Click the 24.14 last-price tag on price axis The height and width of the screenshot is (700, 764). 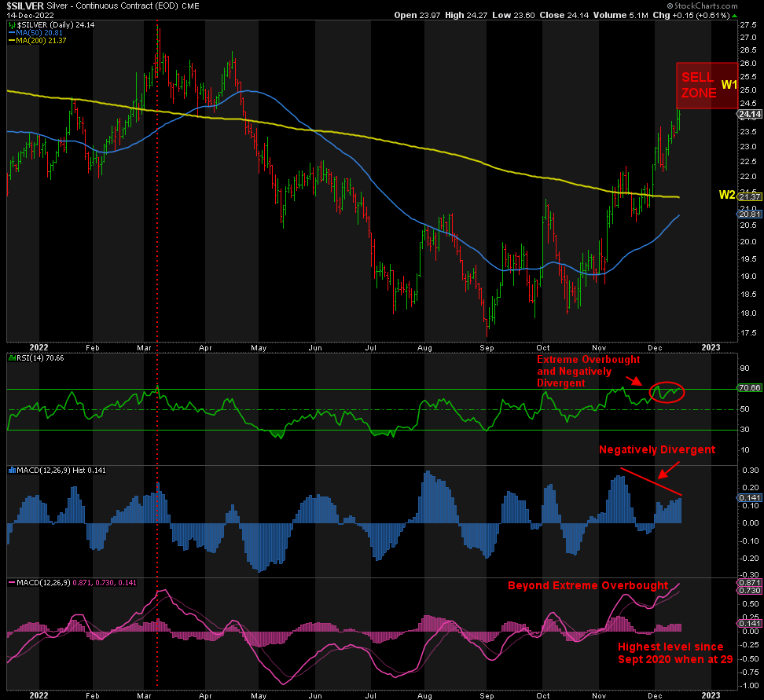(749, 115)
